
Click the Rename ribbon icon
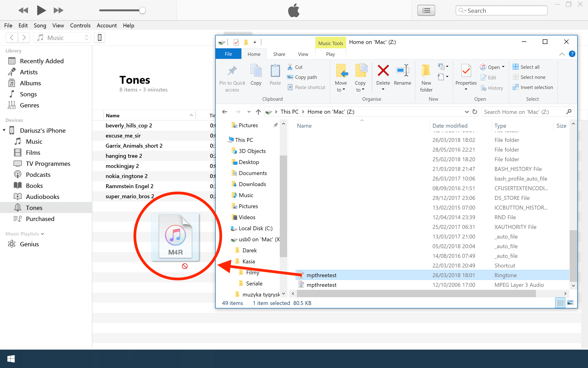click(x=402, y=71)
